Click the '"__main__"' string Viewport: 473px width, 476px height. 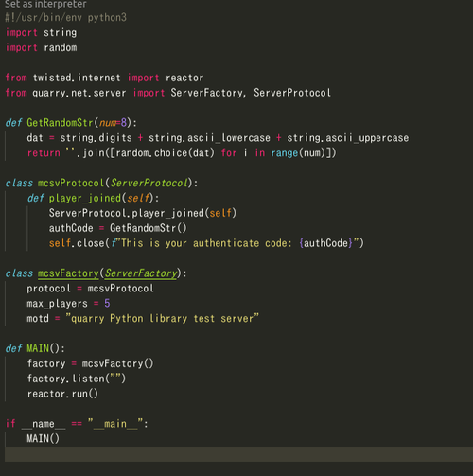pos(115,424)
